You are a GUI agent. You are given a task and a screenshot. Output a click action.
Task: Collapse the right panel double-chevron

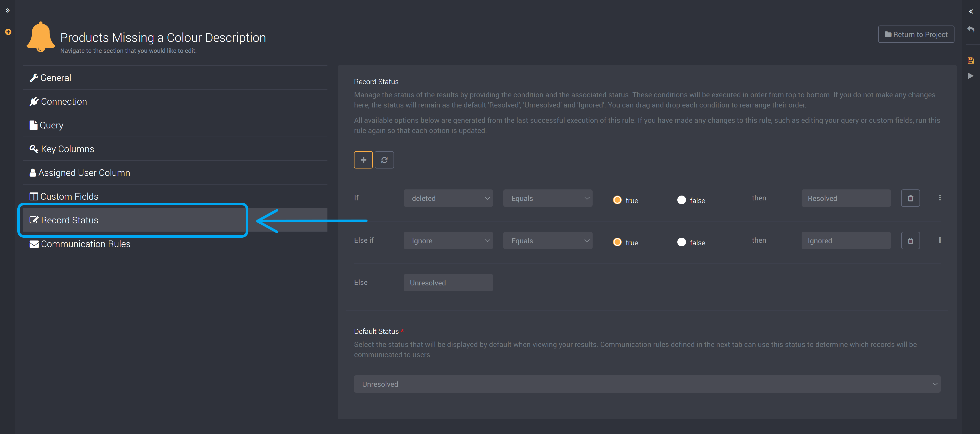971,11
